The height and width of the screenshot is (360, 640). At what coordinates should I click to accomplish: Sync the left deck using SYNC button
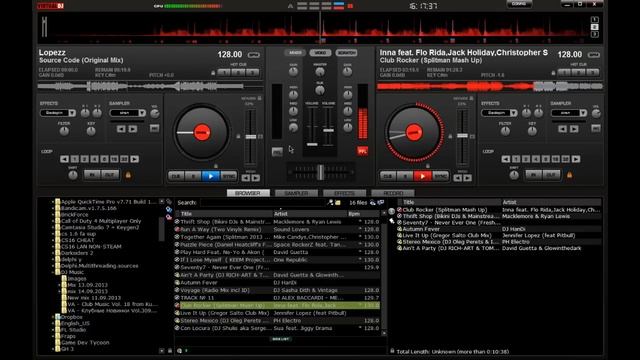click(229, 176)
